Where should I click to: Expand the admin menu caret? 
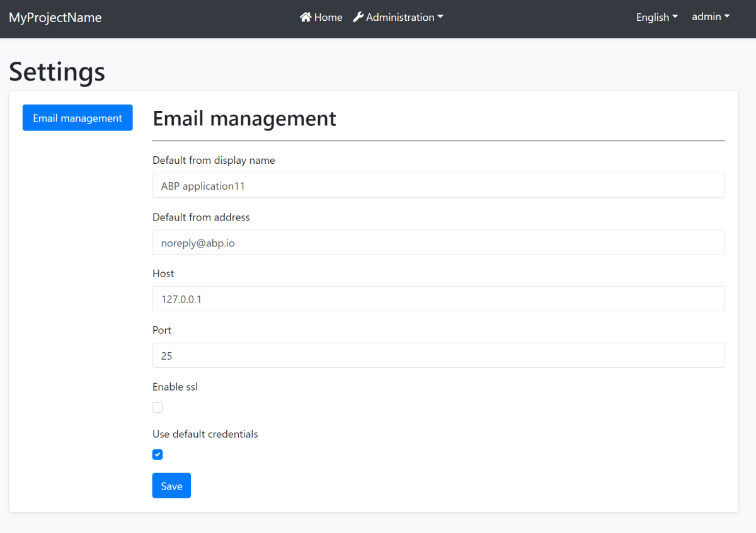tap(728, 17)
